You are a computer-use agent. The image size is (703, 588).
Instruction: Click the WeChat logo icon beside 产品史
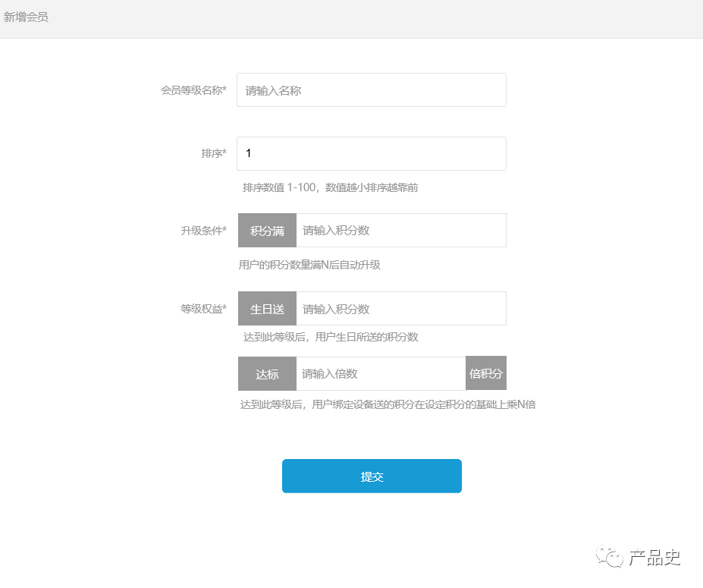click(x=609, y=558)
